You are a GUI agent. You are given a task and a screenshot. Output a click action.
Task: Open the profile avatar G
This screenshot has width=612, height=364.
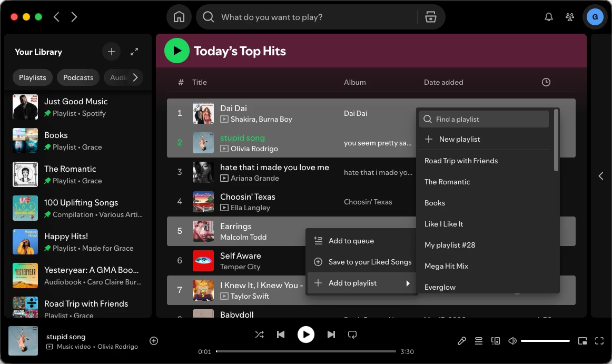tap(595, 17)
